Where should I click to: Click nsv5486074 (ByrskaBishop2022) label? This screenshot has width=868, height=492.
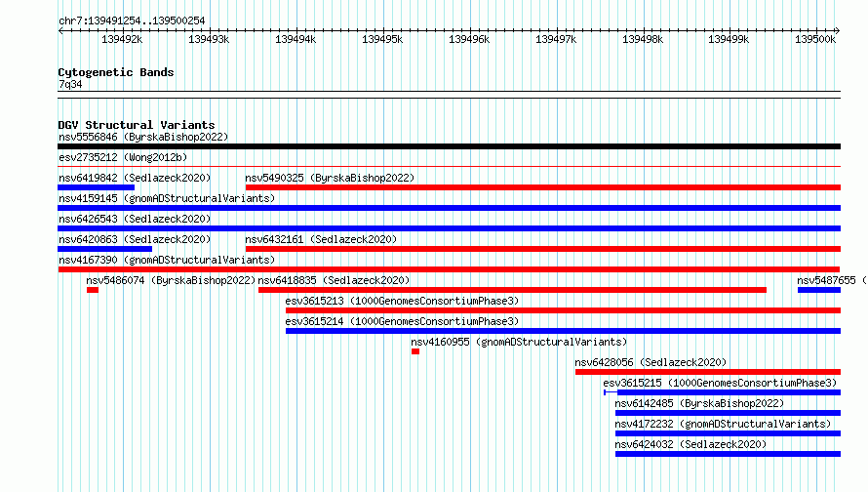pos(171,280)
